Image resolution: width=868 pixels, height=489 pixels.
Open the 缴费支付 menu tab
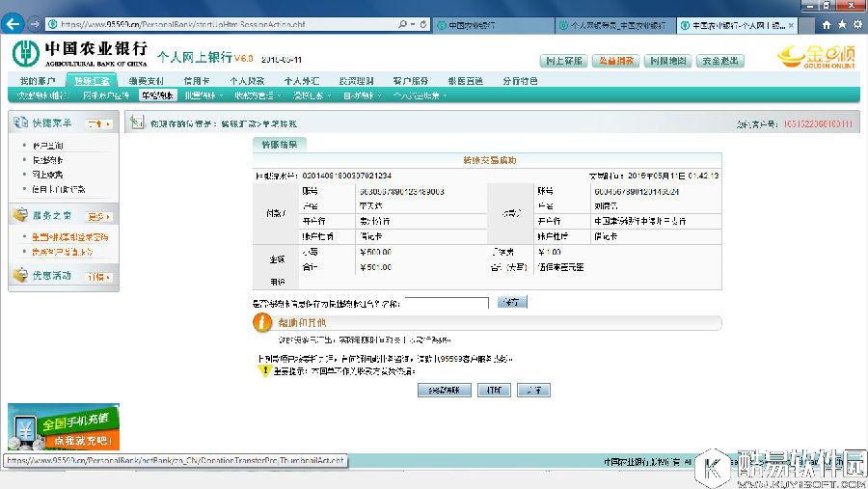point(146,81)
